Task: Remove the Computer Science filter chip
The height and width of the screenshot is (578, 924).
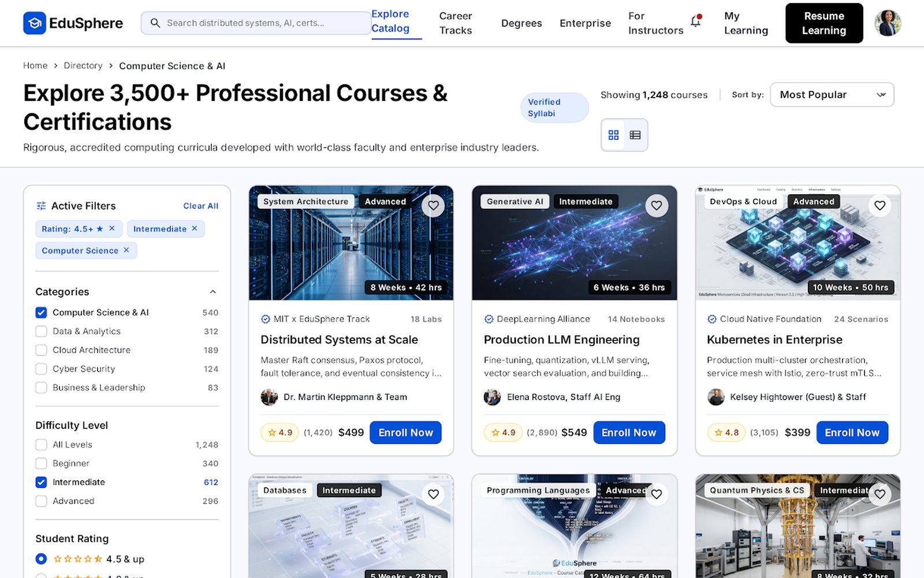Action: point(126,250)
